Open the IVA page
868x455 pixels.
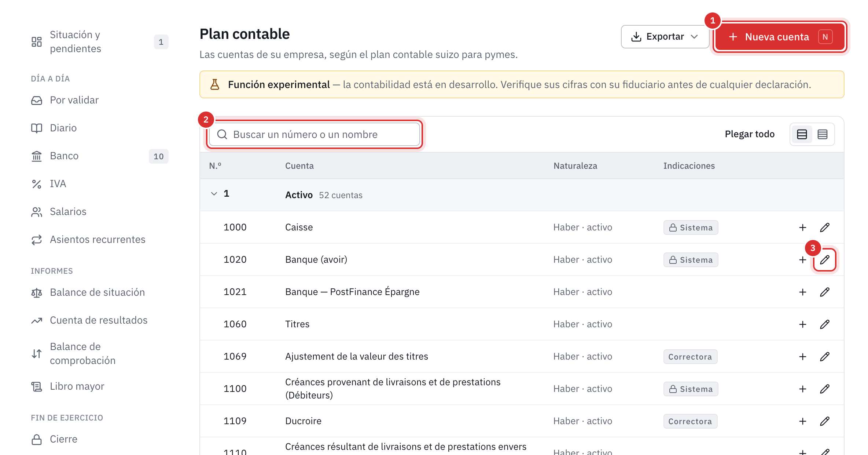click(x=99, y=184)
